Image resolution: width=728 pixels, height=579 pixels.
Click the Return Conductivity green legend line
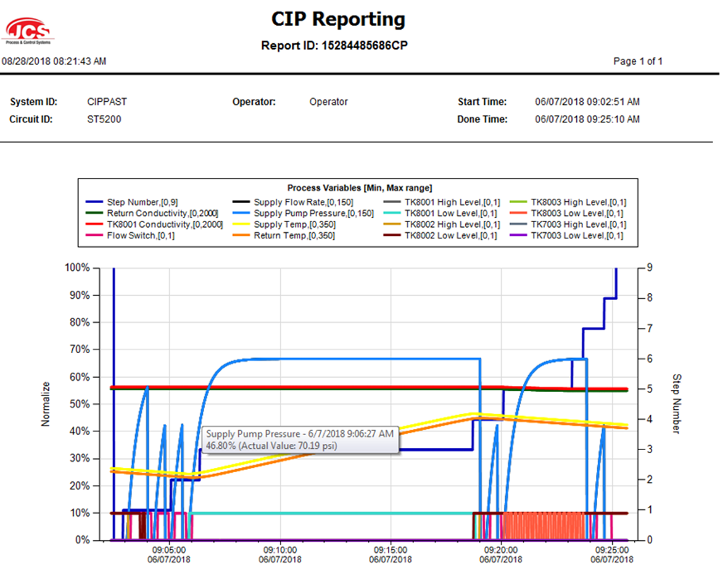pos(94,214)
